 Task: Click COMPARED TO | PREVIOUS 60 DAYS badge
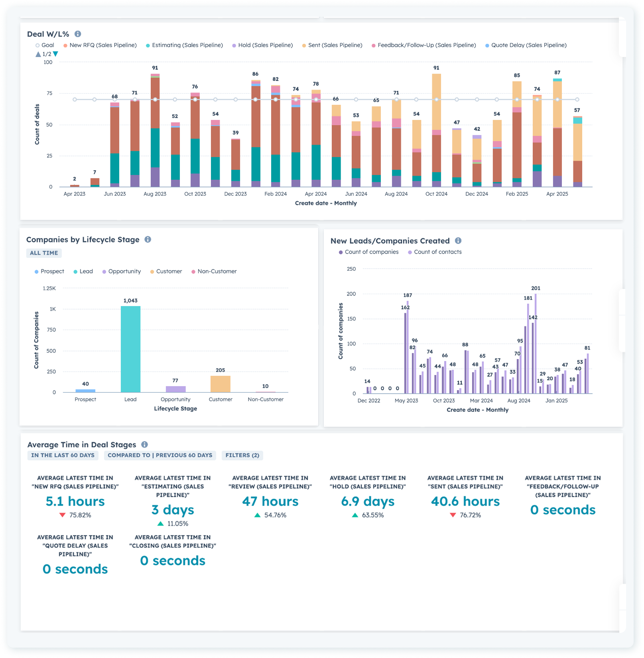coord(160,456)
